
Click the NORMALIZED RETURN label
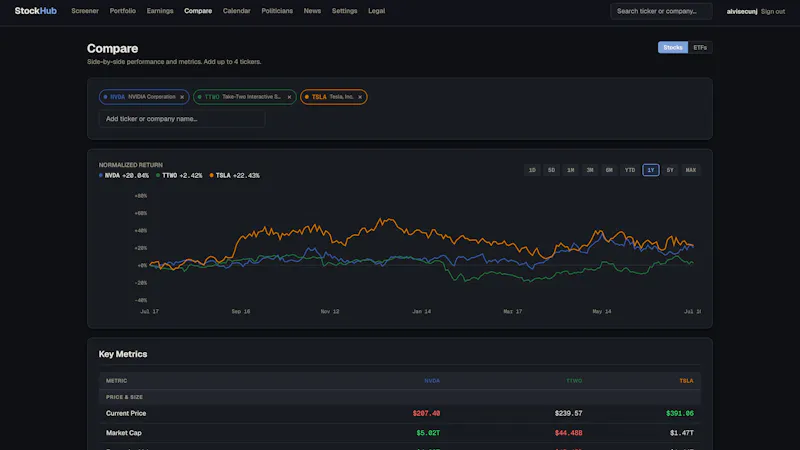click(x=131, y=165)
